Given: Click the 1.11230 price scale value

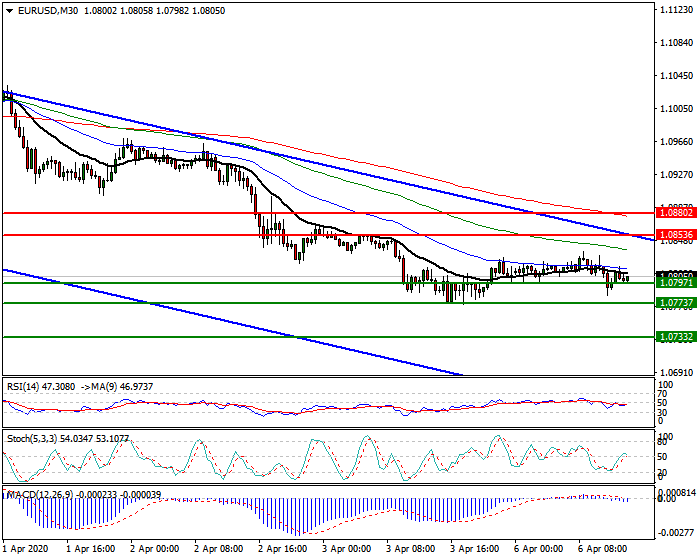Looking at the screenshot, I should click(677, 10).
